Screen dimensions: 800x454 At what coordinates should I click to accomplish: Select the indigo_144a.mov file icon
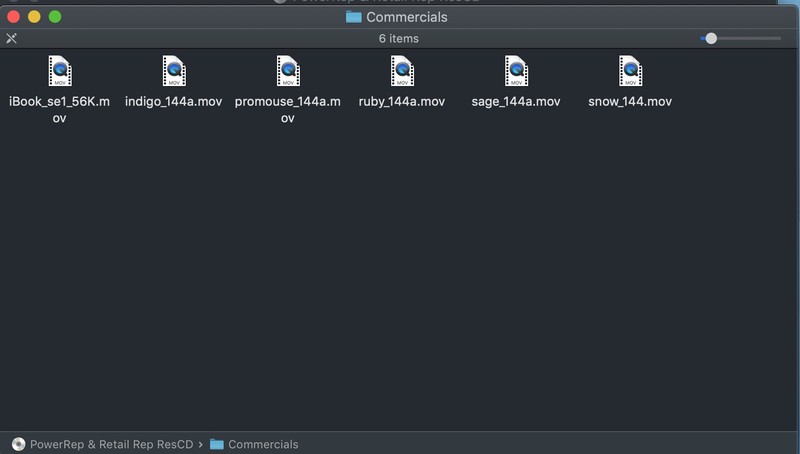(x=174, y=71)
